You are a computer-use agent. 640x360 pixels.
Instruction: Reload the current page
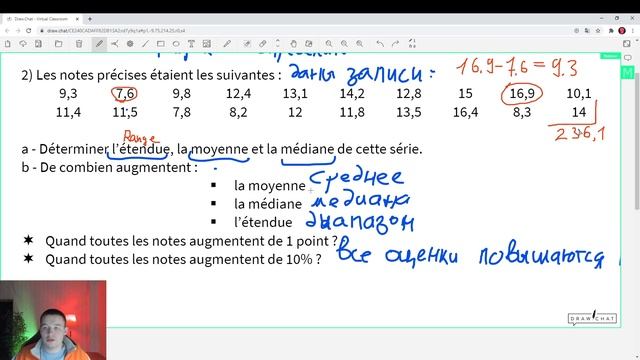[x=29, y=31]
